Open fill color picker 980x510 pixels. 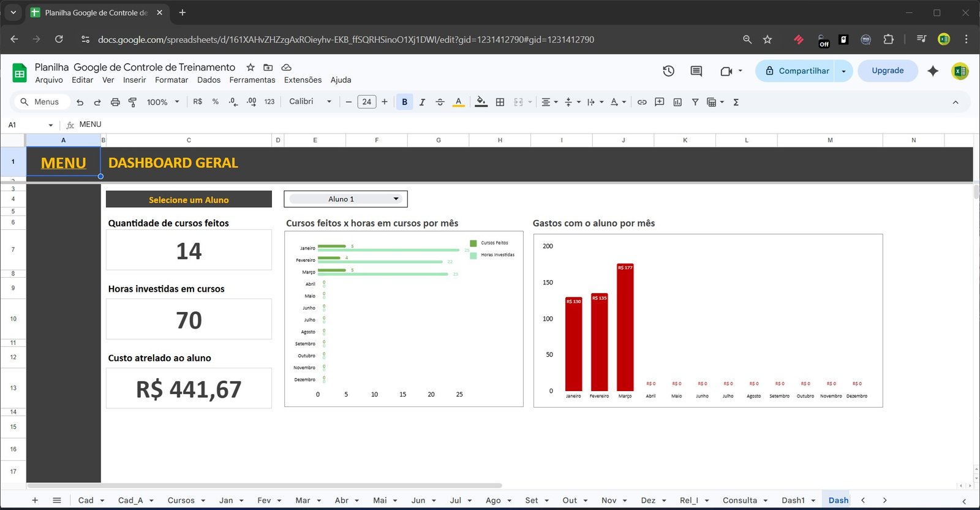click(x=481, y=102)
